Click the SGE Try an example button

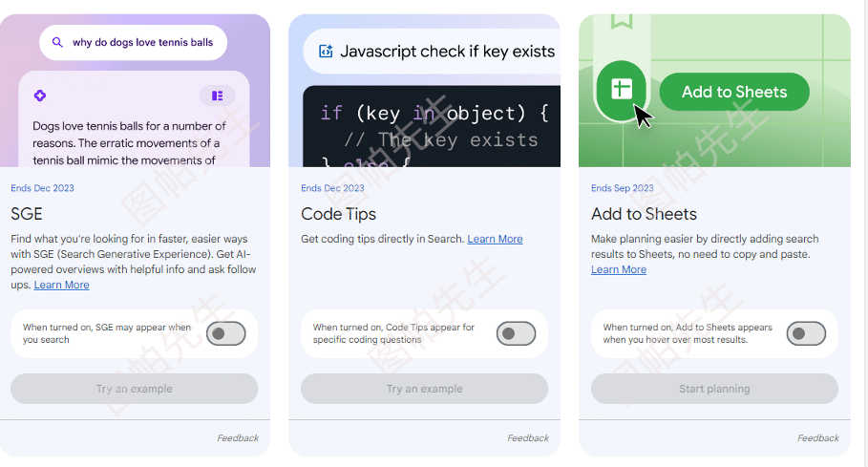tap(134, 389)
